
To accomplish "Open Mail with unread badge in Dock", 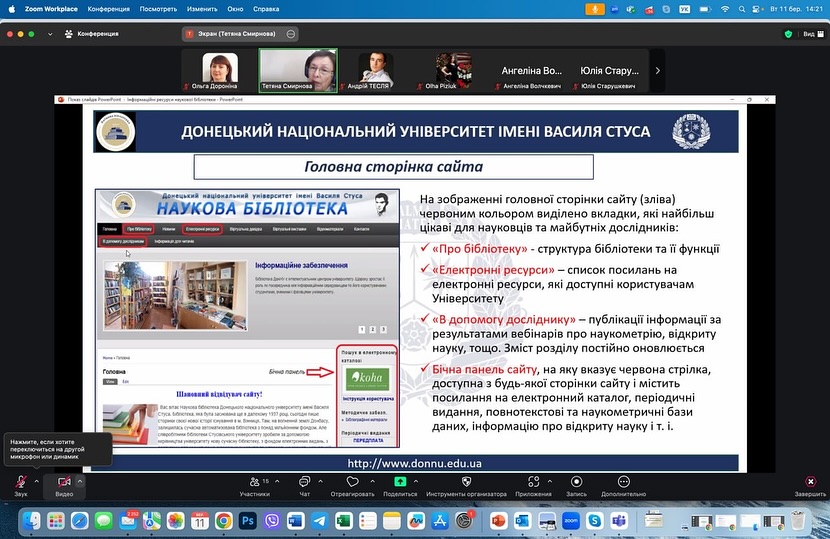I will (x=128, y=521).
